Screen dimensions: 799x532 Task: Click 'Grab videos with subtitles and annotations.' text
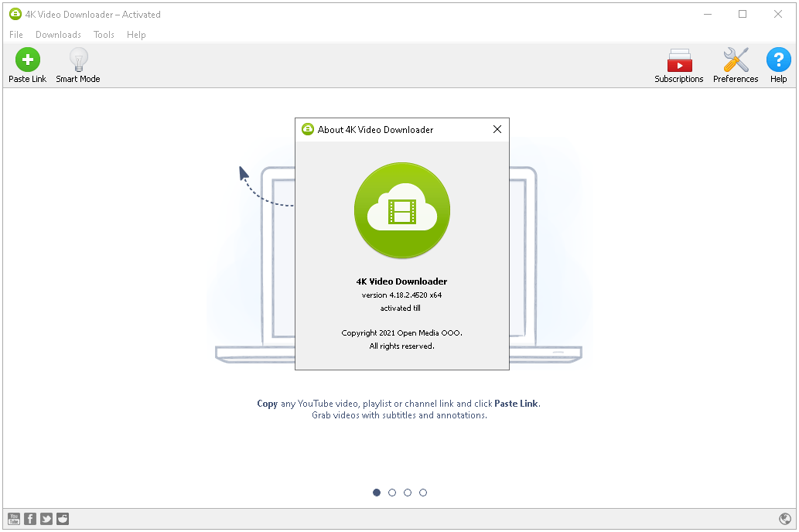tap(399, 415)
